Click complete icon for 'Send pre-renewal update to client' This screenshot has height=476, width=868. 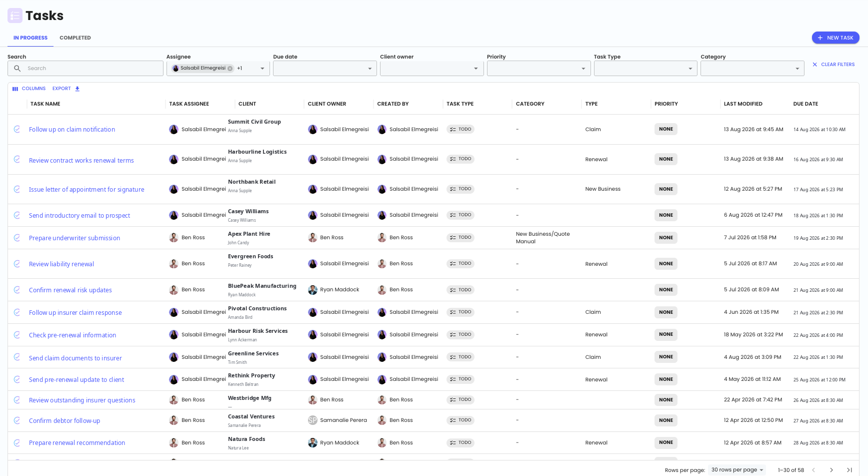coord(17,379)
